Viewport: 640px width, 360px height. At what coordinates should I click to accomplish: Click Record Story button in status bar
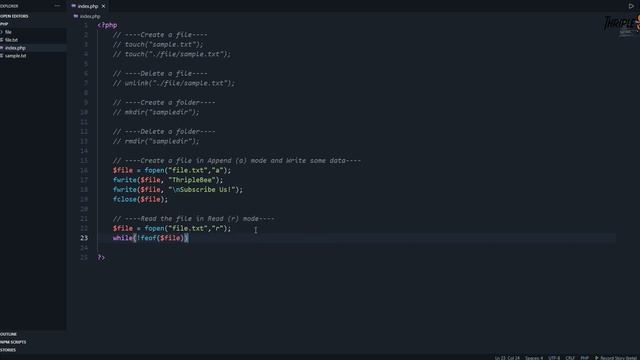point(616,358)
